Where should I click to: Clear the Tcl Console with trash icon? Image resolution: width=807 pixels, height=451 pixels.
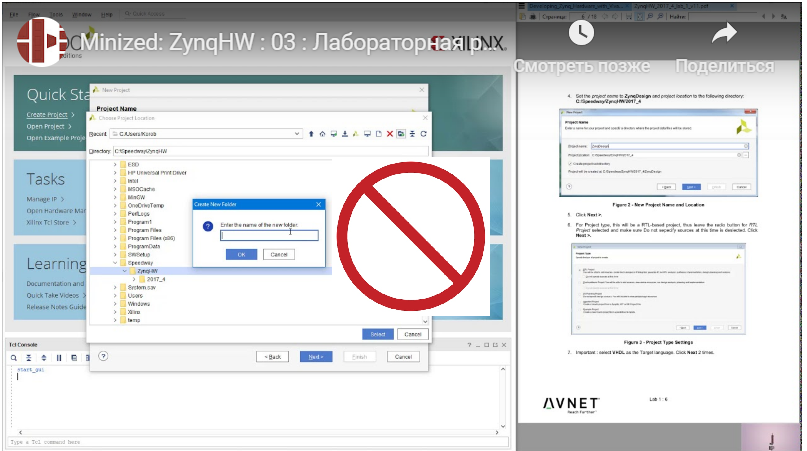coord(86,357)
